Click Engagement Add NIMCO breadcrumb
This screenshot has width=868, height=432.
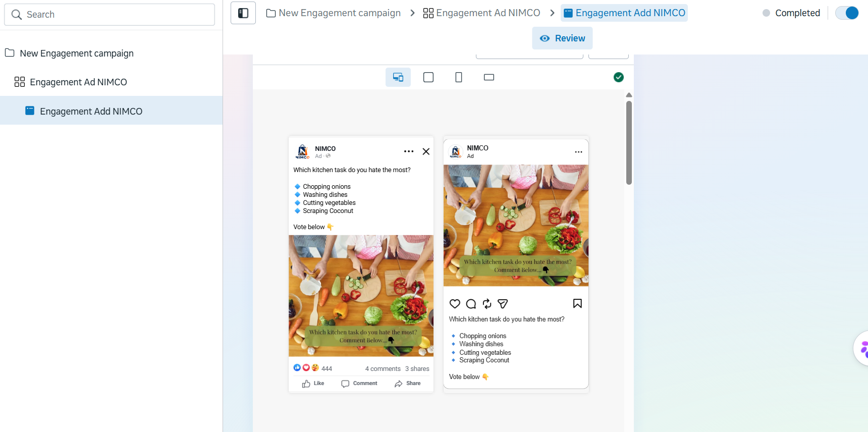pos(624,13)
